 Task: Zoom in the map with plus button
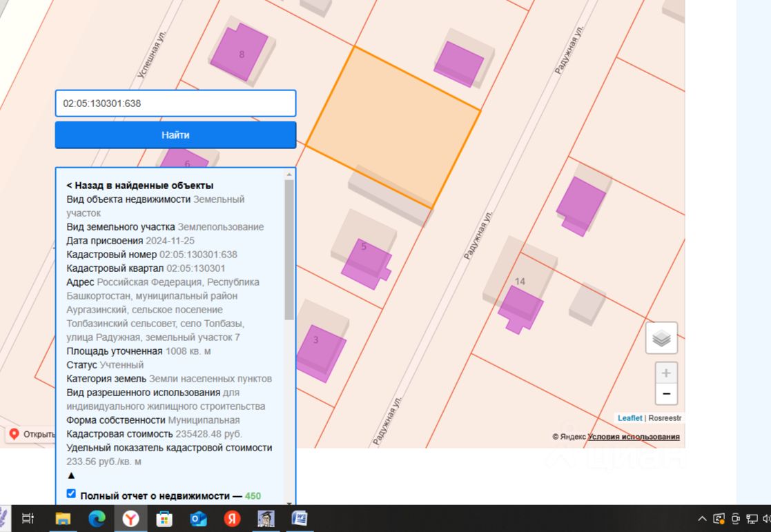click(666, 373)
